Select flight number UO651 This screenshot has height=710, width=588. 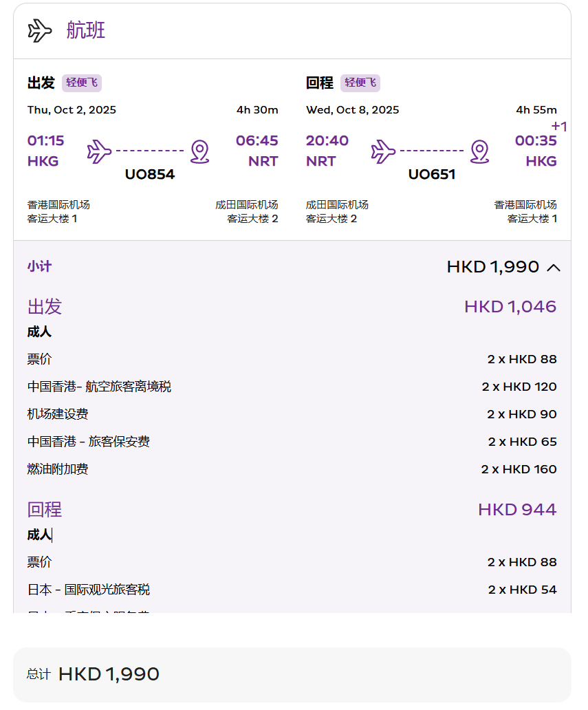click(x=432, y=174)
